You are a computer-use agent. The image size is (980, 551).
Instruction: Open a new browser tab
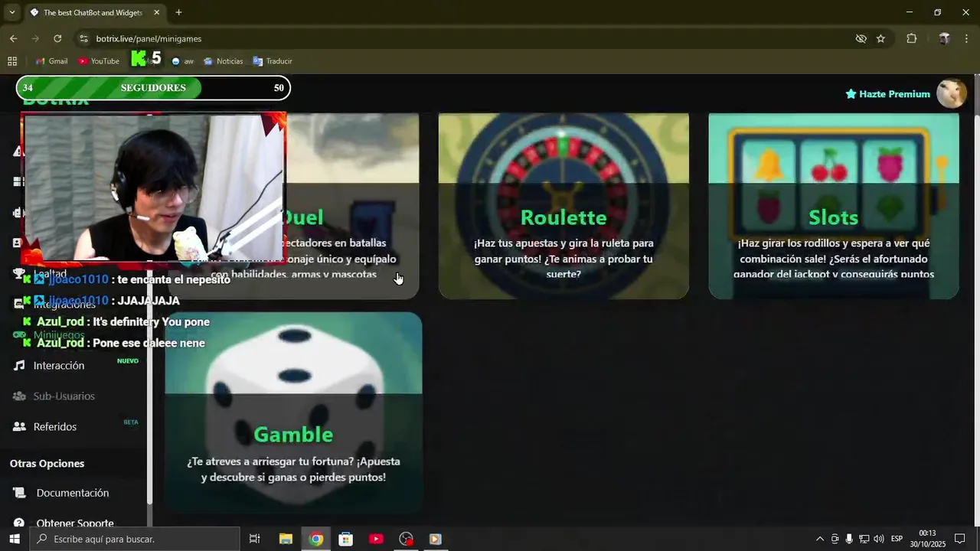click(x=178, y=13)
